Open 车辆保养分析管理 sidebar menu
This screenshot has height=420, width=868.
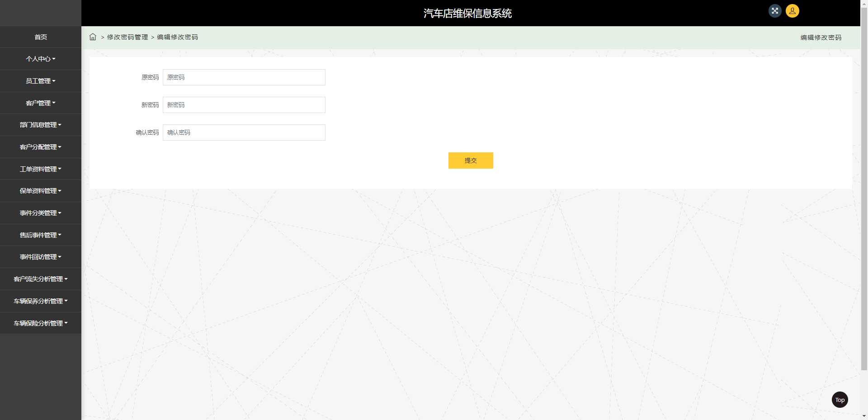click(41, 301)
